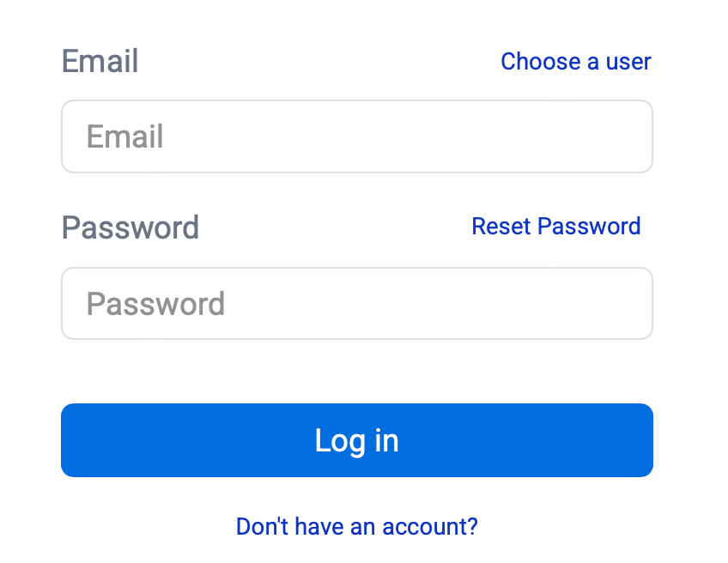Select Reset Password beside the Password label
Viewport: 728px width, 563px height.
pos(555,227)
